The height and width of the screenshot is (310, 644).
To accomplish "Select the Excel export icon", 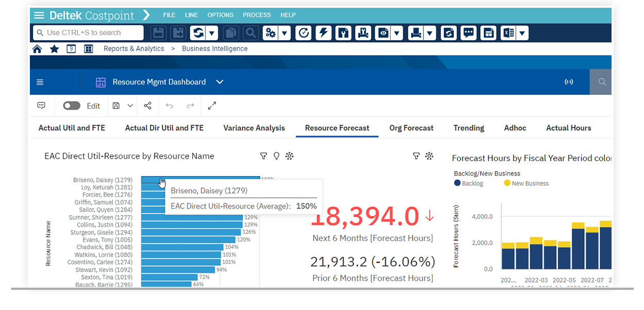I will (508, 33).
